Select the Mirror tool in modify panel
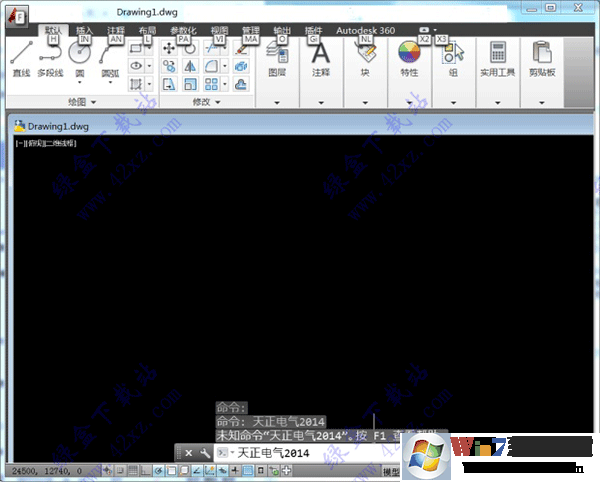 pos(190,66)
